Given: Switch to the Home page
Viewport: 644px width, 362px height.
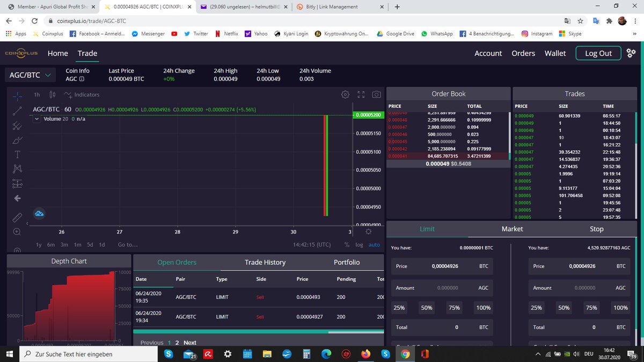Looking at the screenshot, I should pos(57,53).
